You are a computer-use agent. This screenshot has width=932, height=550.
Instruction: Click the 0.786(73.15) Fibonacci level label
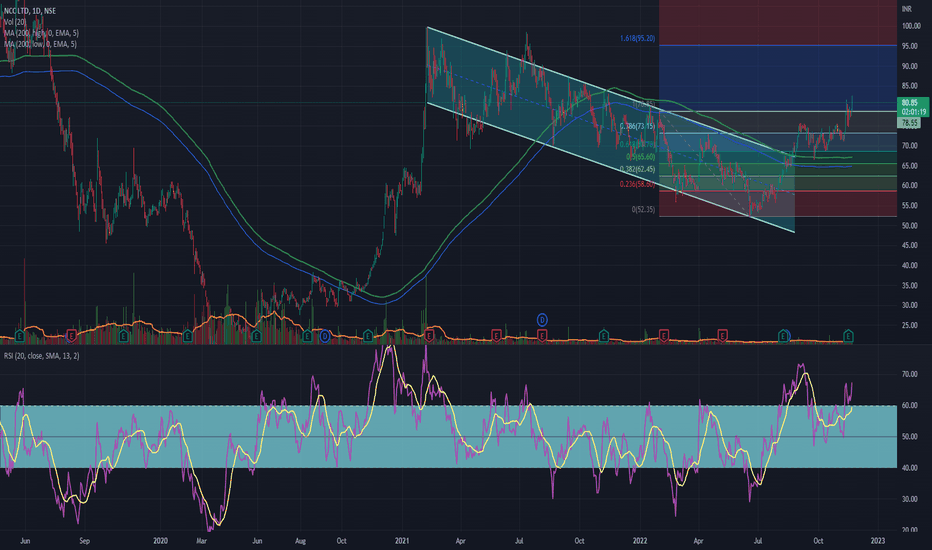coord(637,126)
